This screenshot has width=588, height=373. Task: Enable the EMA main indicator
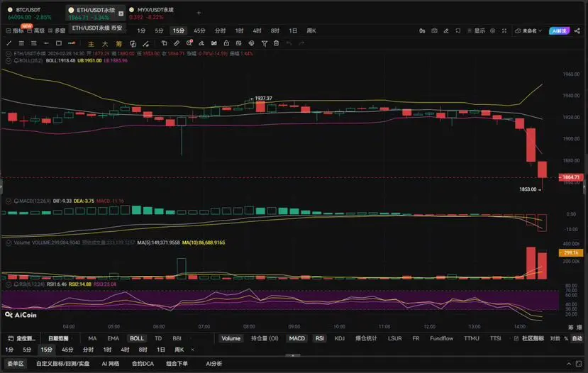(x=113, y=338)
